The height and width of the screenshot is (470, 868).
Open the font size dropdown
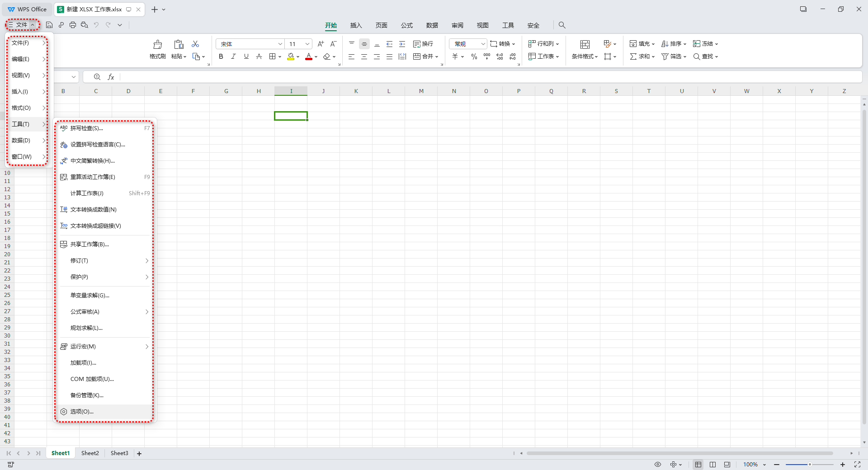[307, 44]
